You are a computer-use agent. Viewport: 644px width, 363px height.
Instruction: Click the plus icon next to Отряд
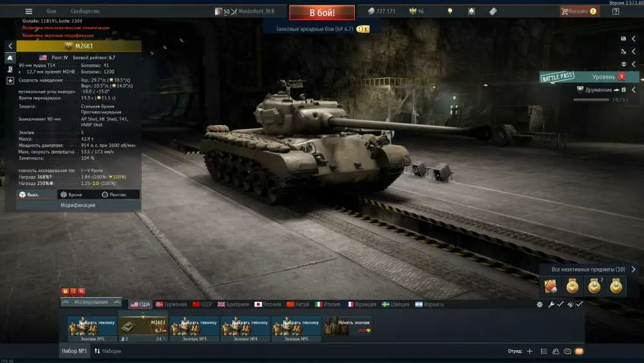[x=530, y=351]
